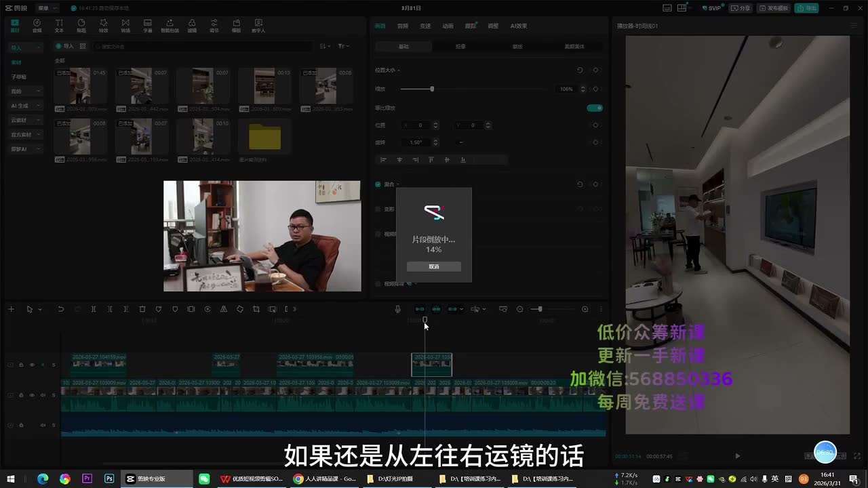Image resolution: width=868 pixels, height=488 pixels.
Task: Click the microphone record voiceover icon
Action: pos(398,309)
